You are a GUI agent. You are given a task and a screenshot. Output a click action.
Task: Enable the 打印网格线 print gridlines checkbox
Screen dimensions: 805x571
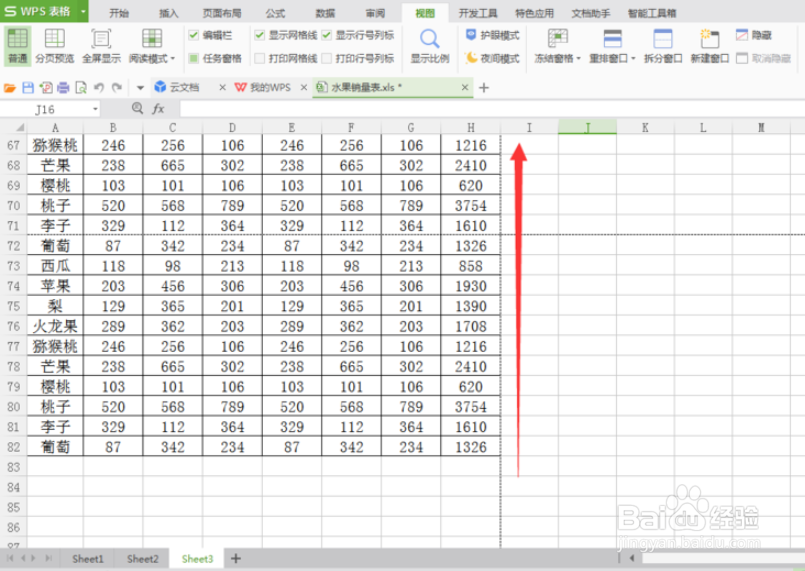pos(260,58)
